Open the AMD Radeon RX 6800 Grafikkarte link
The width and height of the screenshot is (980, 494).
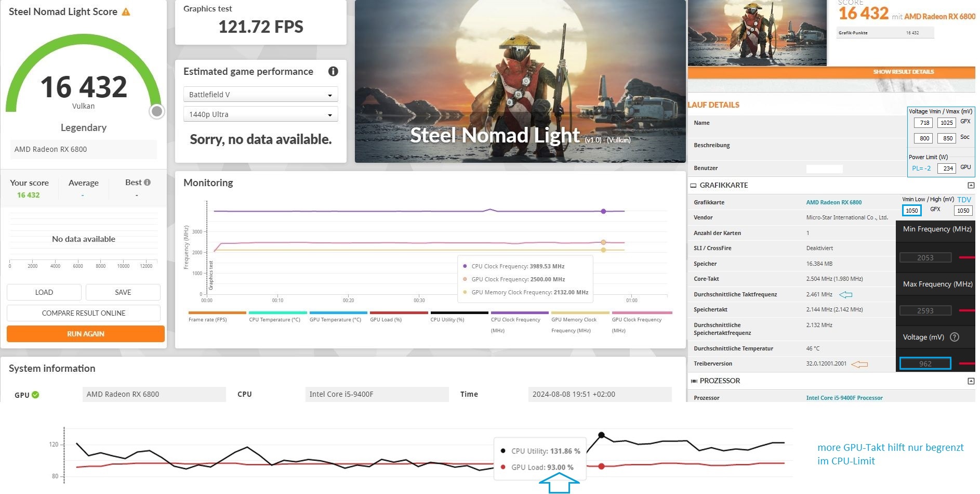point(833,202)
